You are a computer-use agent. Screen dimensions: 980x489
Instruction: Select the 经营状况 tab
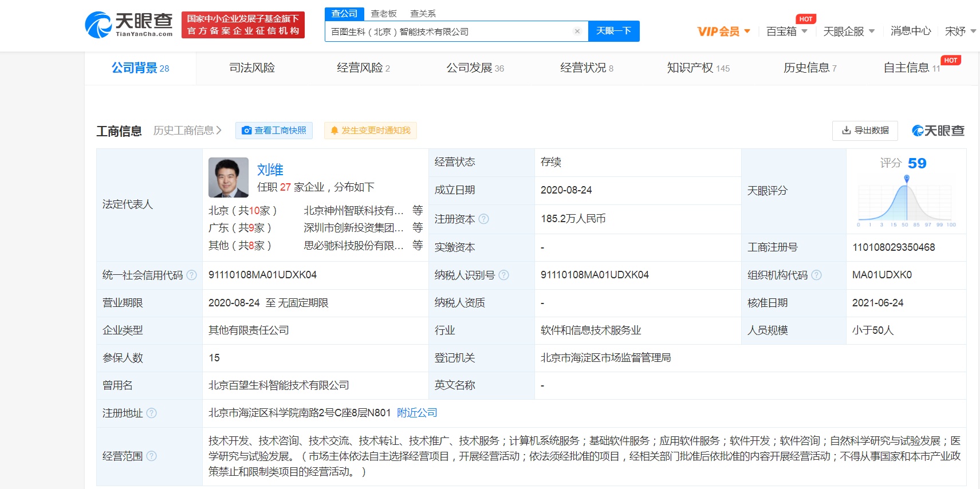click(587, 68)
